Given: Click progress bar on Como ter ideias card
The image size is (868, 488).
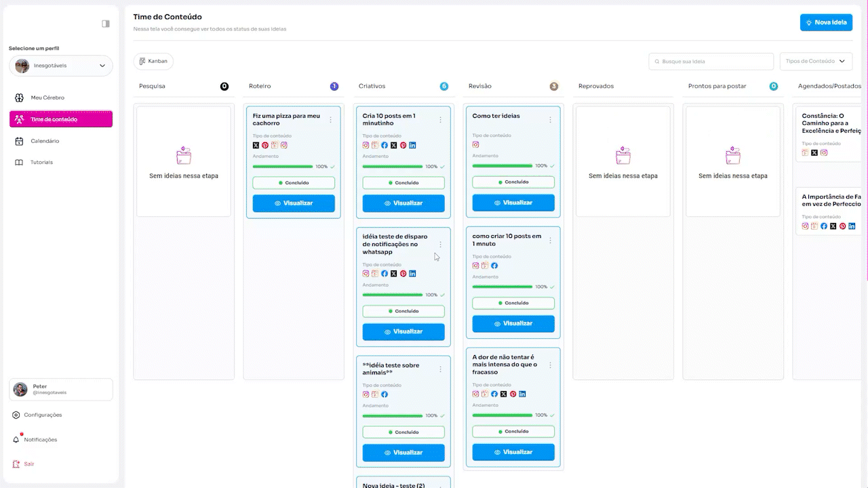Looking at the screenshot, I should tap(502, 165).
